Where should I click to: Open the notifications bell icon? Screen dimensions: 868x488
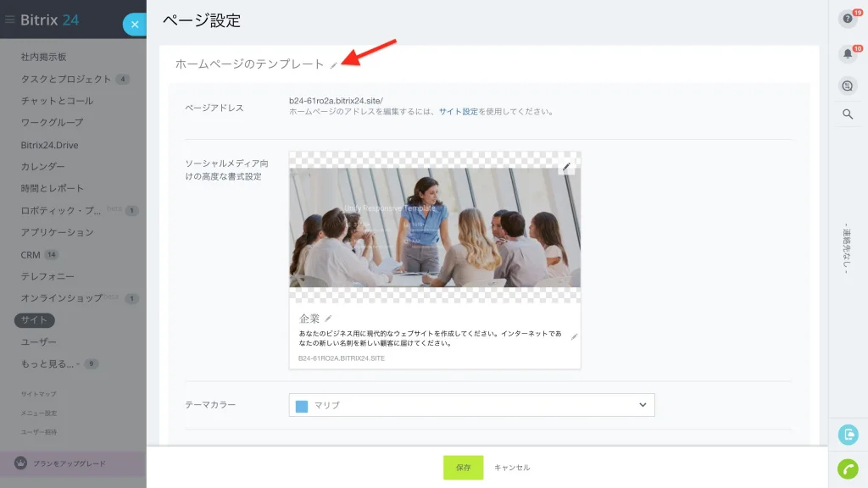click(848, 53)
